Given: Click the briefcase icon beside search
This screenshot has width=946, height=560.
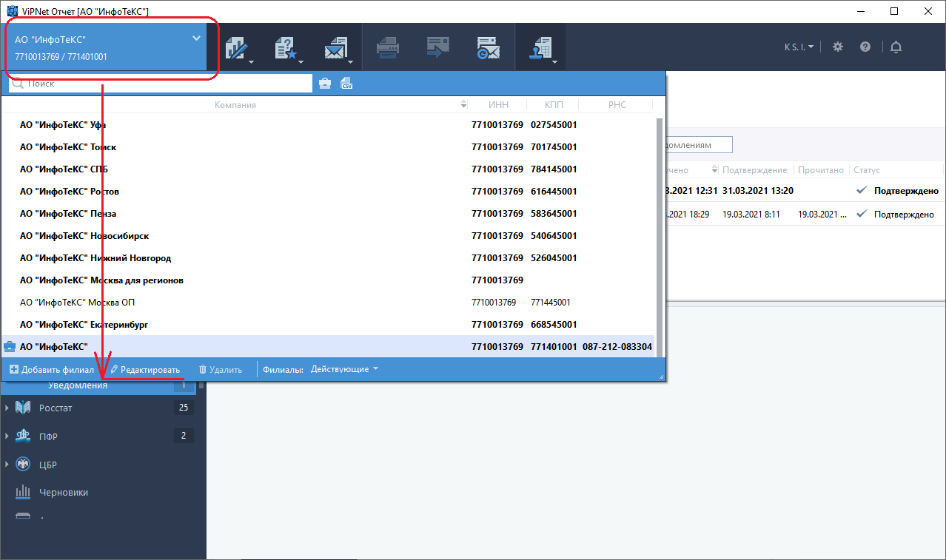Looking at the screenshot, I should [x=325, y=84].
